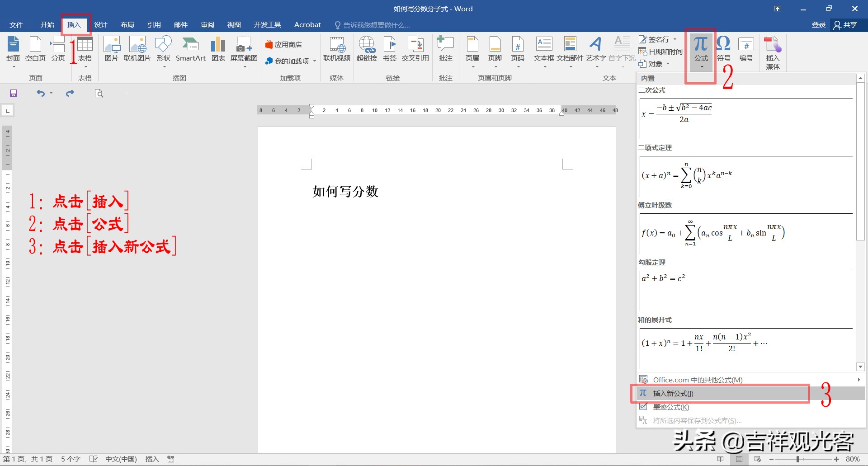The image size is (868, 466).
Task: Open the Acrobat tab
Action: click(x=307, y=24)
